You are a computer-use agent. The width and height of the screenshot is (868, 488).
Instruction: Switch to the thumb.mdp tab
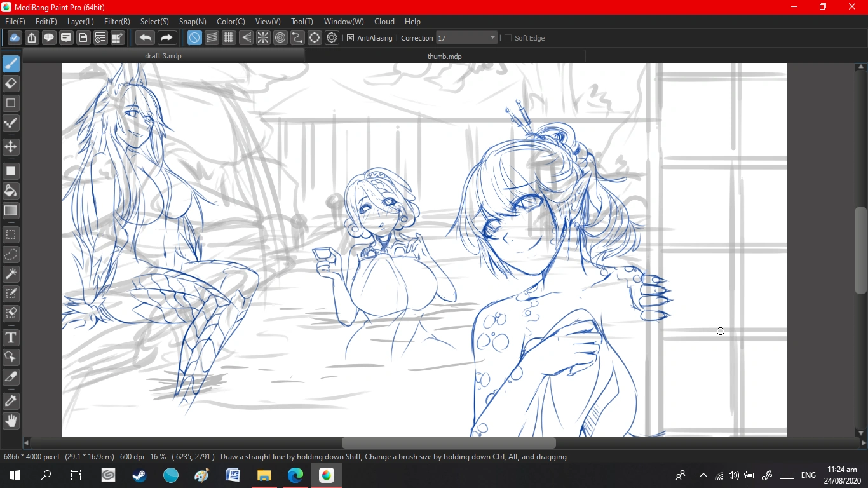point(445,56)
